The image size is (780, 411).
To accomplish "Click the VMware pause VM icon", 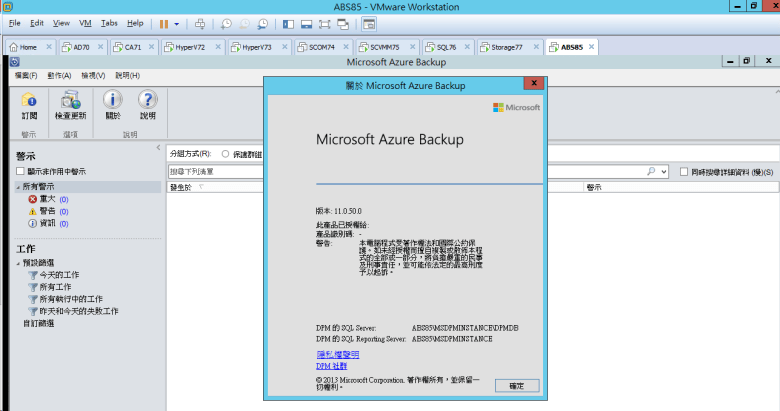I will 164,22.
